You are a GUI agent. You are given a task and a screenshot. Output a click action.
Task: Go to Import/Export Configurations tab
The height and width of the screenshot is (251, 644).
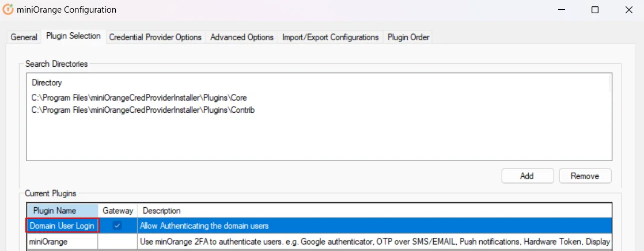coord(330,37)
